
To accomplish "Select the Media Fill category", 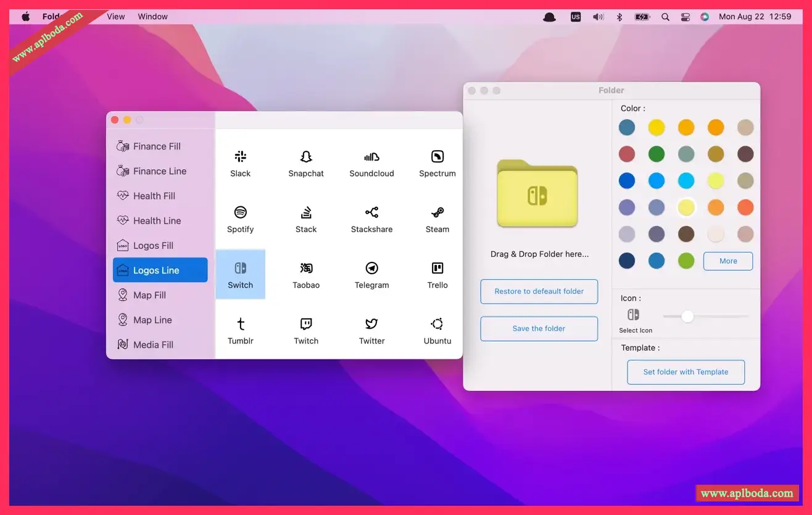I will click(x=160, y=345).
